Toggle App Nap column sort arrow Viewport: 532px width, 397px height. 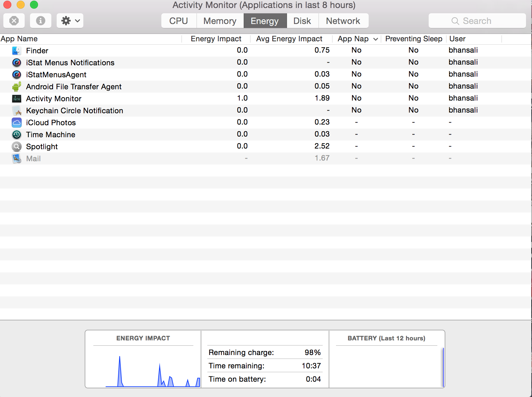pos(375,39)
